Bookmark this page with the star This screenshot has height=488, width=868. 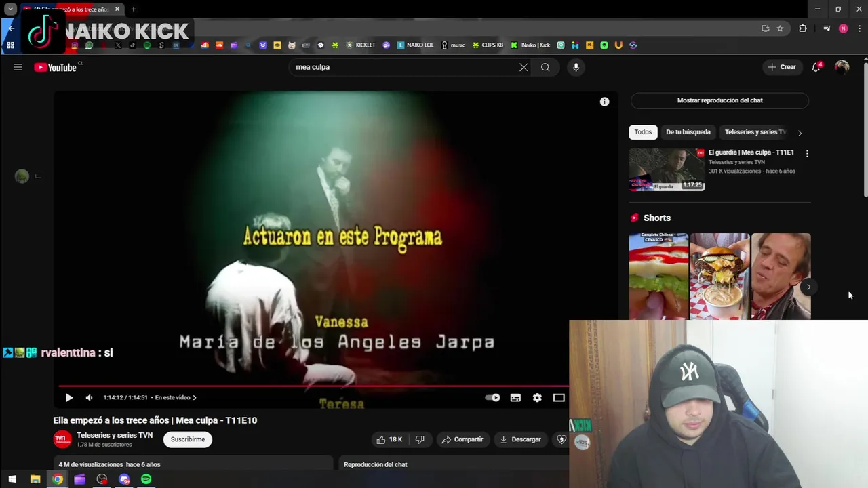click(x=780, y=28)
